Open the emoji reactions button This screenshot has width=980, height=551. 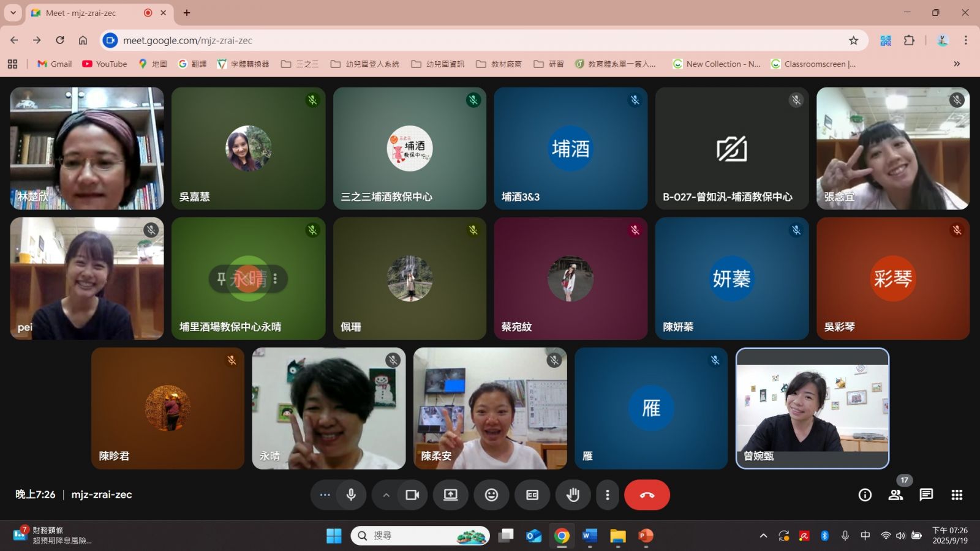pos(491,495)
